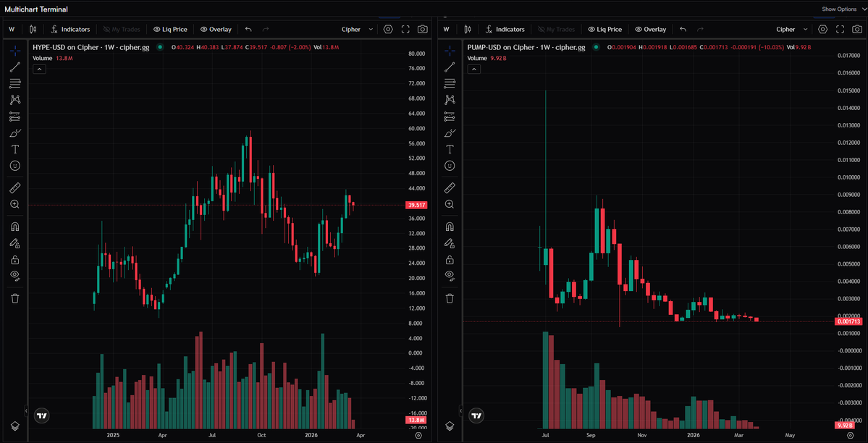The height and width of the screenshot is (443, 868).
Task: Open candle chart type selector in HYPE chart
Action: point(33,30)
